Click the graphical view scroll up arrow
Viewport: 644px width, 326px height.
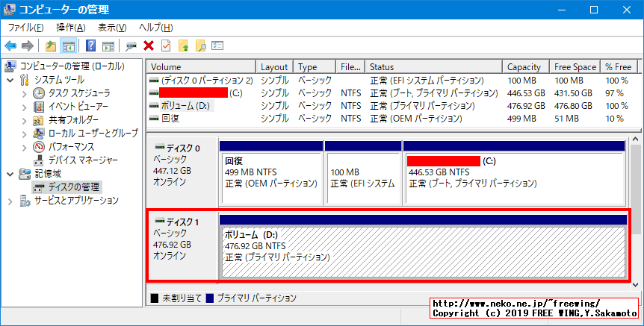click(635, 140)
